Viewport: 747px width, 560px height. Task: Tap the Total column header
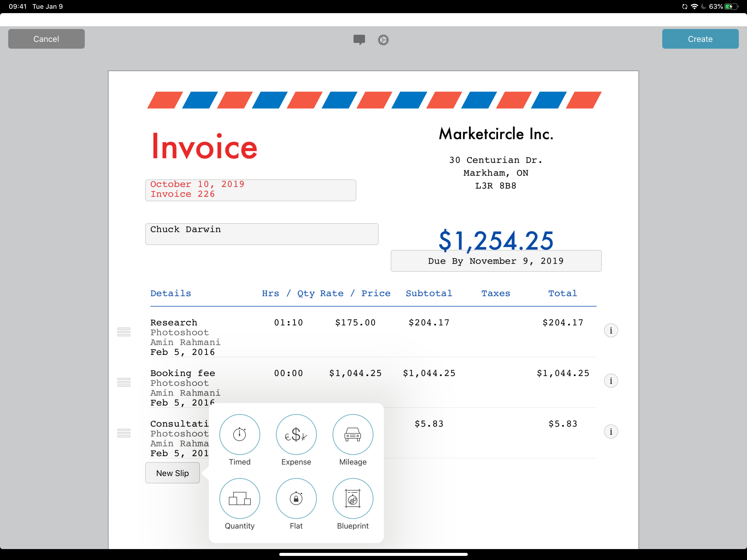(563, 293)
